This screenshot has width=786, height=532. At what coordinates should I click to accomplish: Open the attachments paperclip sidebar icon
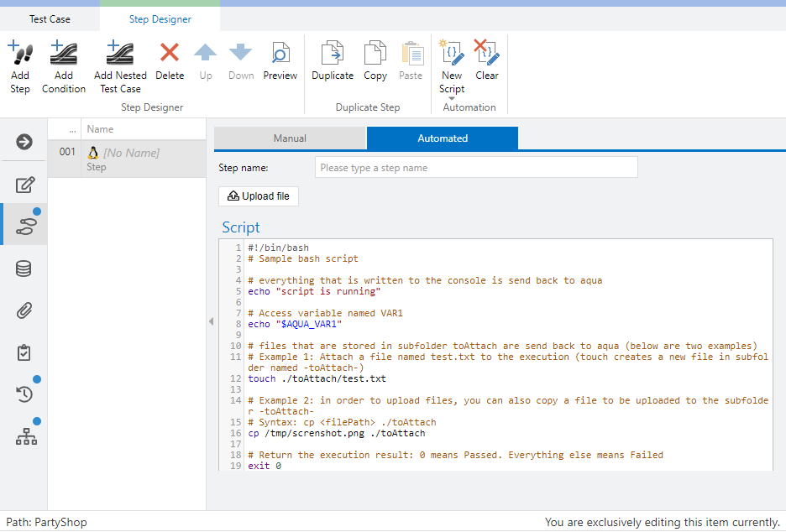[24, 310]
